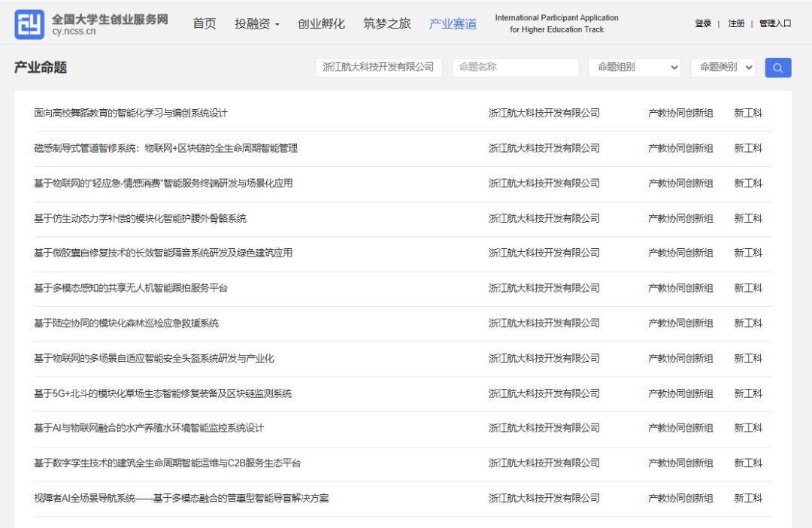Open 基于多模态感知的共享无人机智能跟拍服务平台

131,288
